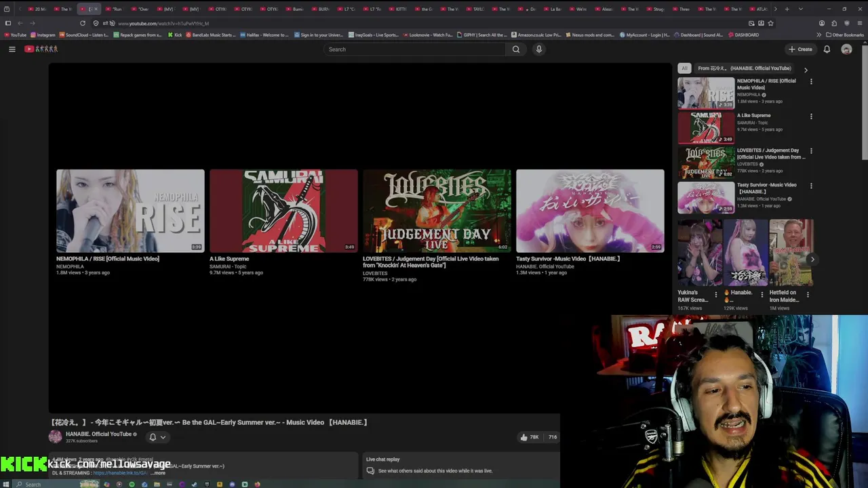Open the HANABIE channel avatar
The height and width of the screenshot is (488, 868).
(56, 437)
